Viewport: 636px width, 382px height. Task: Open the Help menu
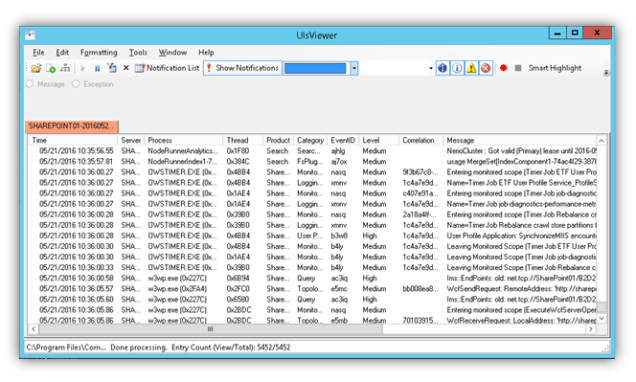pyautogui.click(x=206, y=52)
